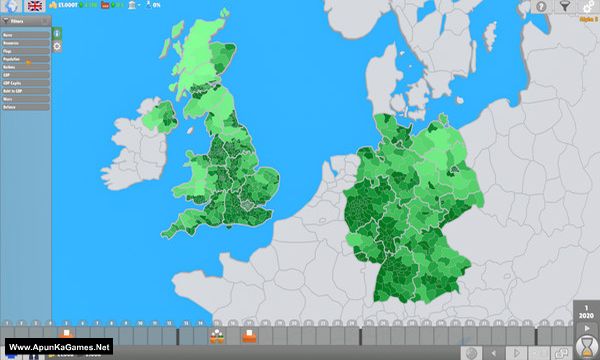Click the government bank building icon
Screen dimensions: 600x360
tap(132, 5)
